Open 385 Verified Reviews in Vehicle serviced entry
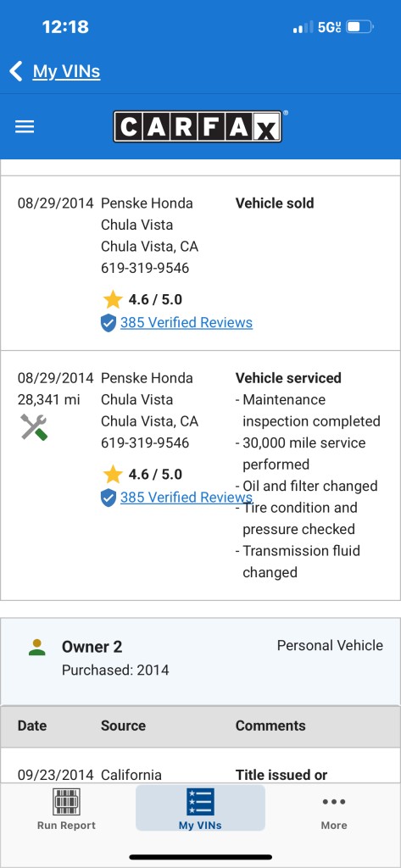Viewport: 401px width, 868px height. tap(187, 498)
